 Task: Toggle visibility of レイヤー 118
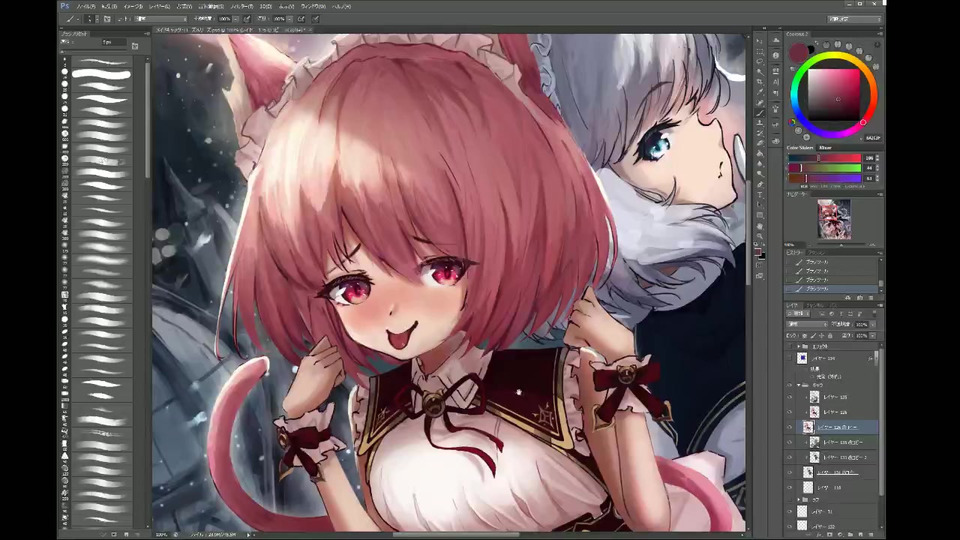tap(789, 487)
